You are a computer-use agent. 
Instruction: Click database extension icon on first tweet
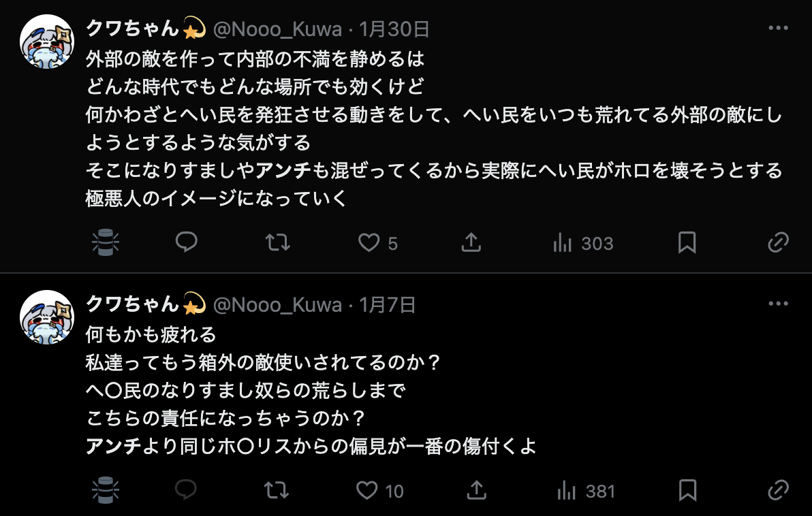click(106, 242)
